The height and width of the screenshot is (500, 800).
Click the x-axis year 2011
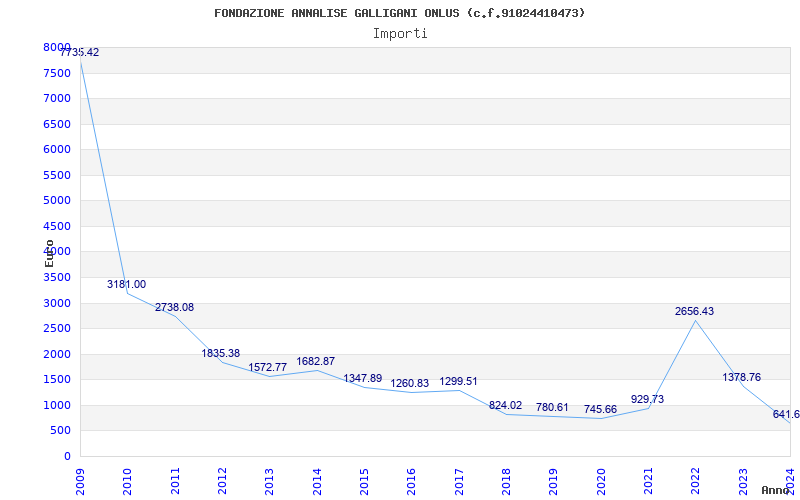coord(175,482)
